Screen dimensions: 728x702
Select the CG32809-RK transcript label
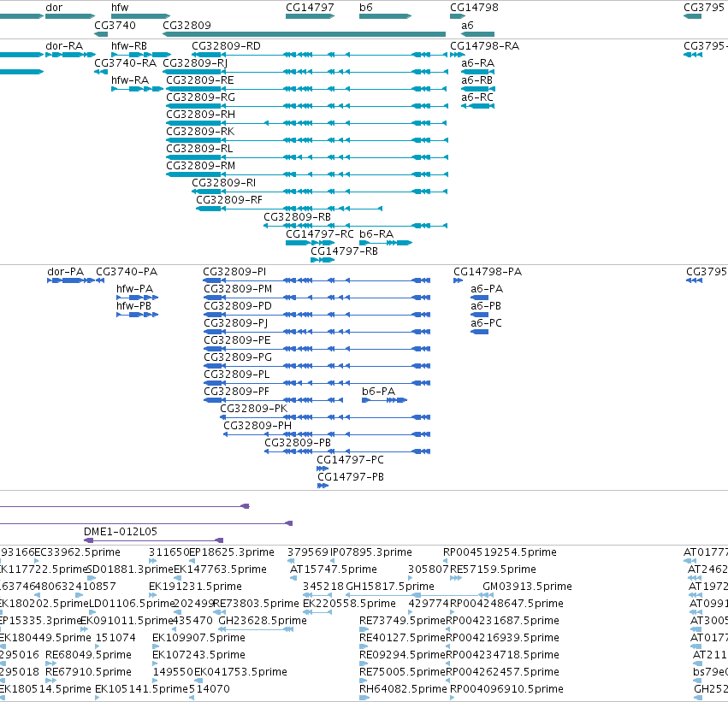pyautogui.click(x=200, y=132)
